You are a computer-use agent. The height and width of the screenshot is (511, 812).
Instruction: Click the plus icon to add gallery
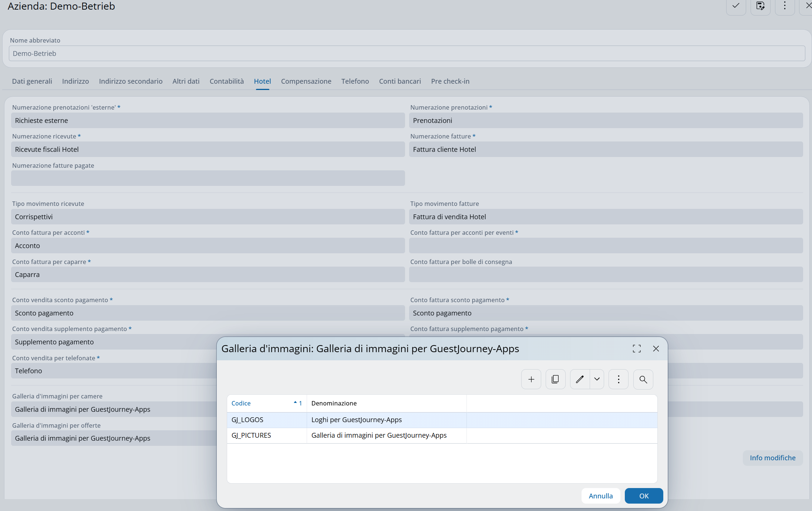pyautogui.click(x=531, y=379)
